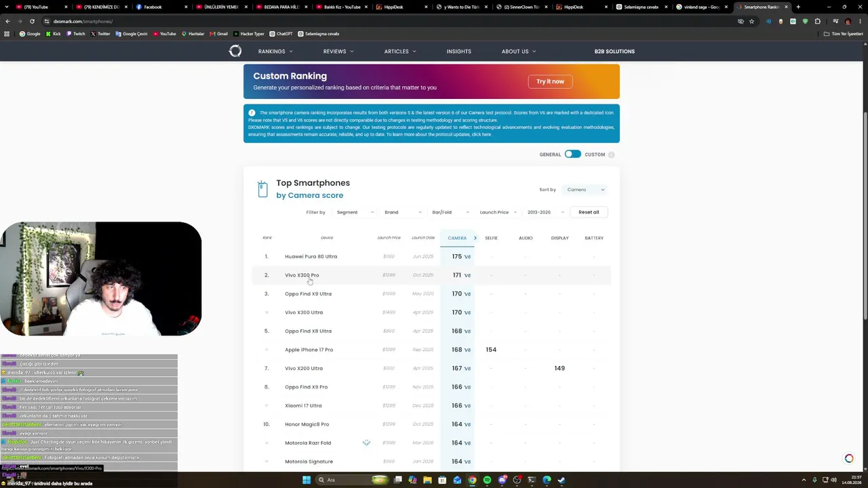Screen dimensions: 868x488
Task: Open Discord from the taskbar
Action: [502, 480]
